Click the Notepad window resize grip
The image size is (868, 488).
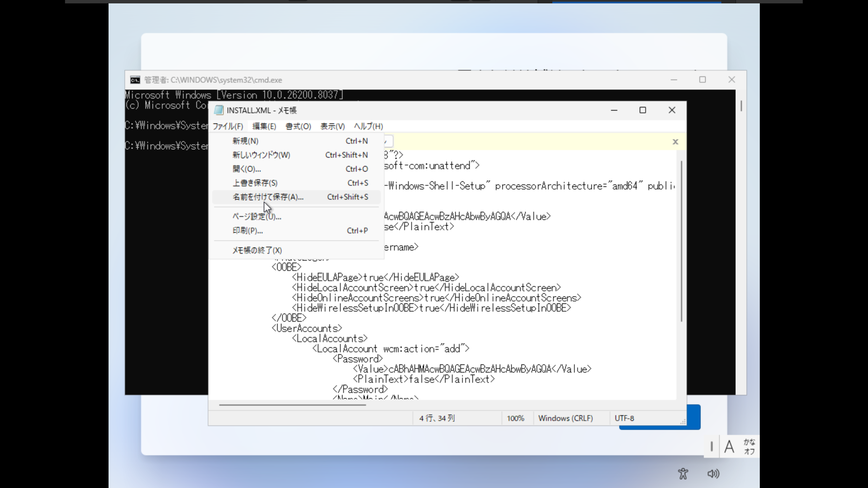tap(683, 422)
